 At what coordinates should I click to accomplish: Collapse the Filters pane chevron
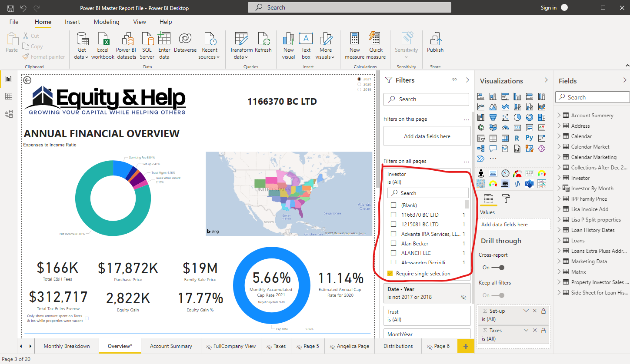(x=467, y=80)
